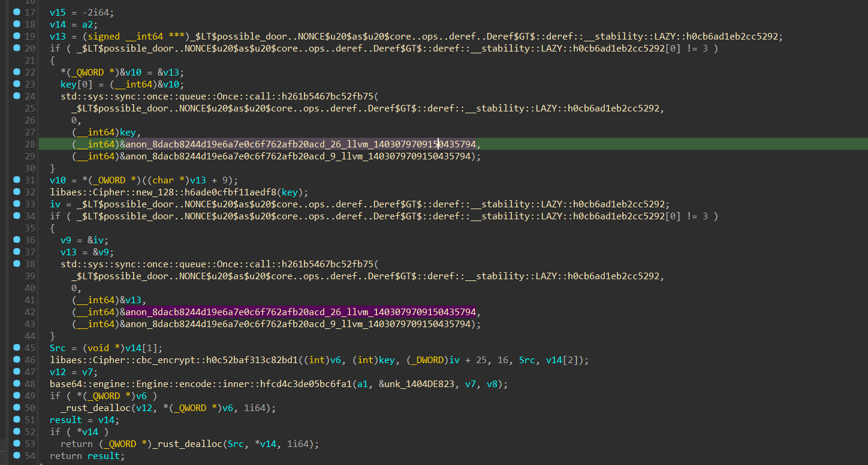Toggle breakpoint dot on line 46
This screenshot has width=868, height=465.
click(17, 360)
